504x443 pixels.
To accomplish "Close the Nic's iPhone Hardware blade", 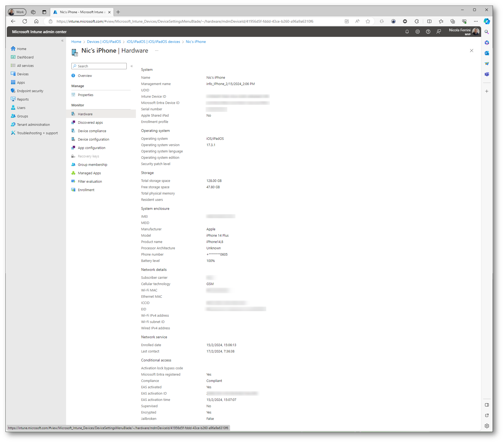I will pos(471,51).
